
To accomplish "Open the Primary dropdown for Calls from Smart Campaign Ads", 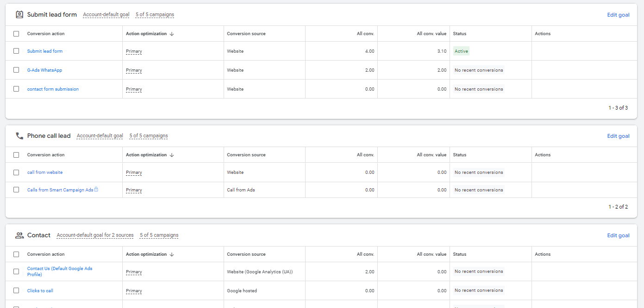I will [134, 190].
